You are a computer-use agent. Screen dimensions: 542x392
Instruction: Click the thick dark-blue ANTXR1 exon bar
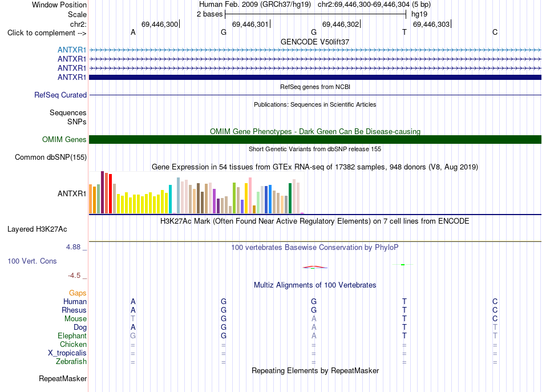315,77
